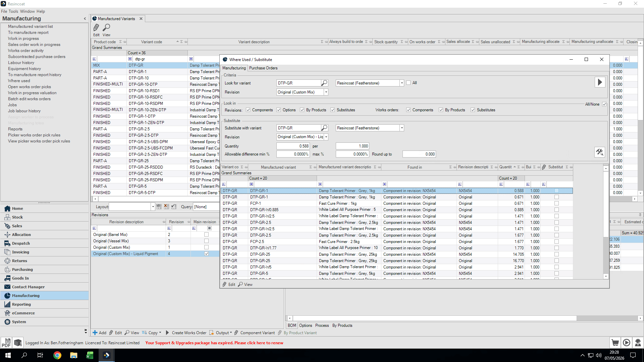Open Reporting module in sidebar

point(44,304)
